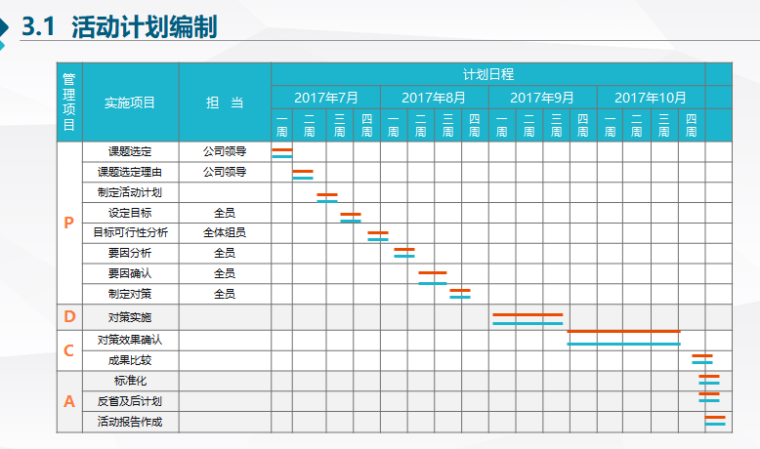Select the orange A phase letter
Viewport: 760px width, 449px height.
pos(68,401)
